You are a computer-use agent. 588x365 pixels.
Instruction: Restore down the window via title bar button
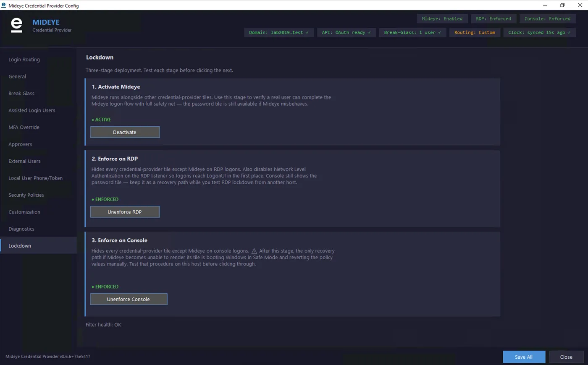pos(562,5)
